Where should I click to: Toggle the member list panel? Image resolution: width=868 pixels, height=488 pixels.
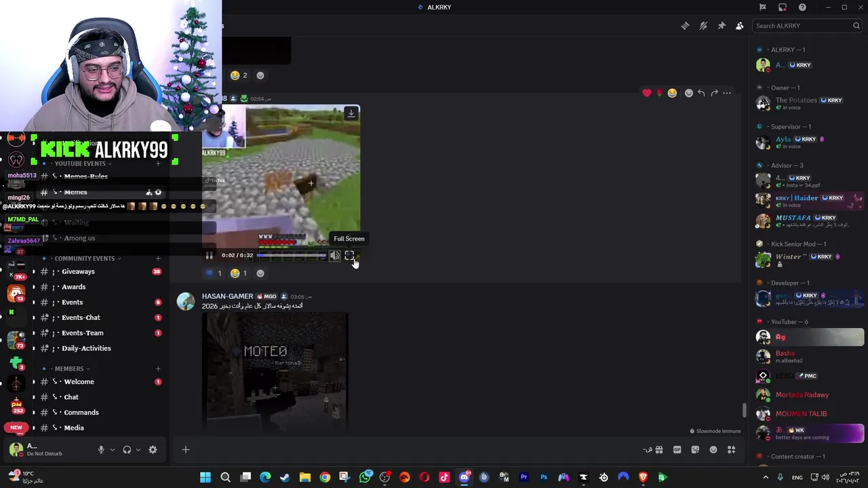[739, 26]
